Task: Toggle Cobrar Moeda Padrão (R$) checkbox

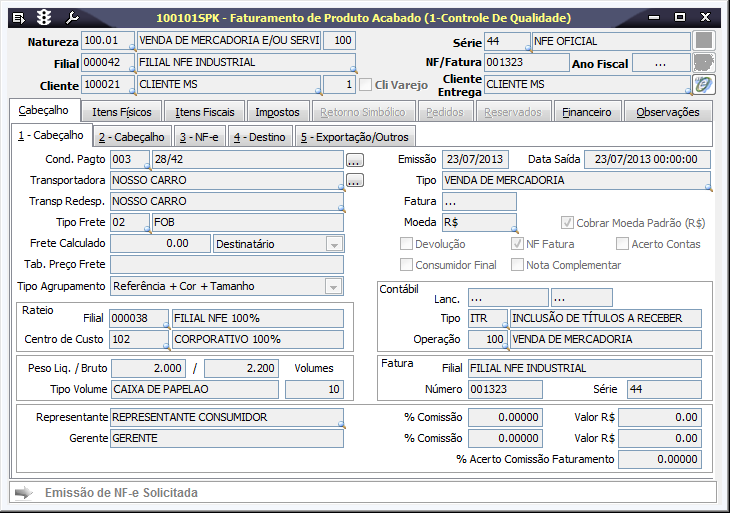Action: 567,223
